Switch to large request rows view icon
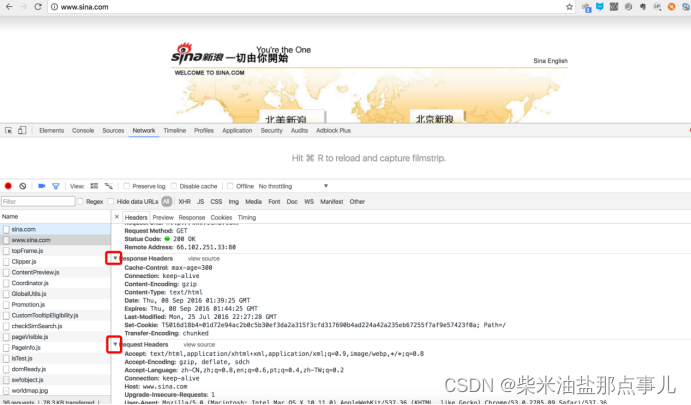The height and width of the screenshot is (405, 691). (x=94, y=186)
